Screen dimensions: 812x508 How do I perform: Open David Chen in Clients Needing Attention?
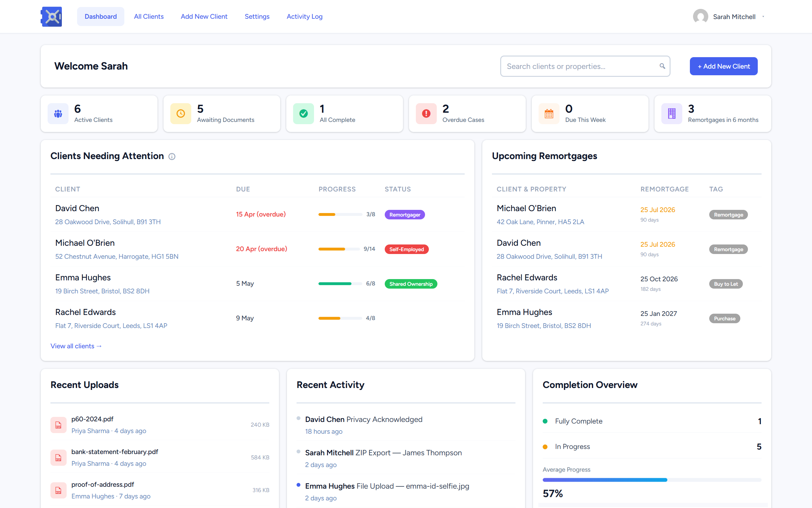77,208
